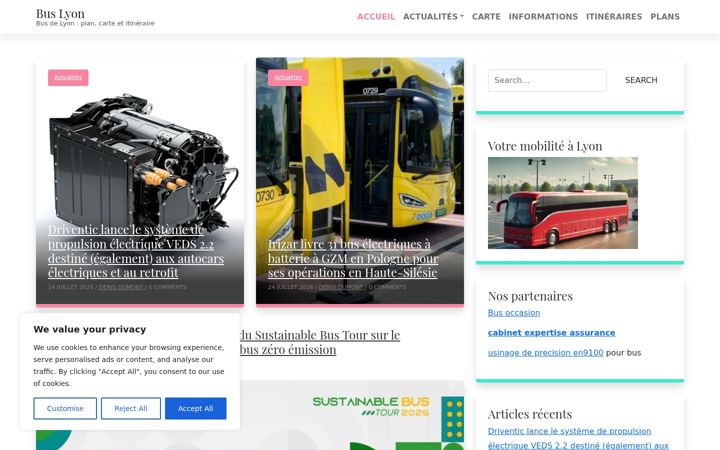Click the 'We value your privacy' heading

point(90,329)
